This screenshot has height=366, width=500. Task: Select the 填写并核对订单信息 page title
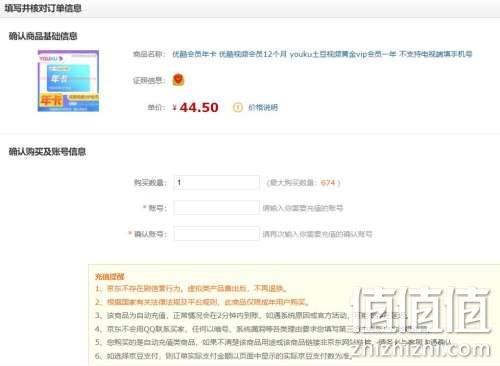(x=43, y=8)
